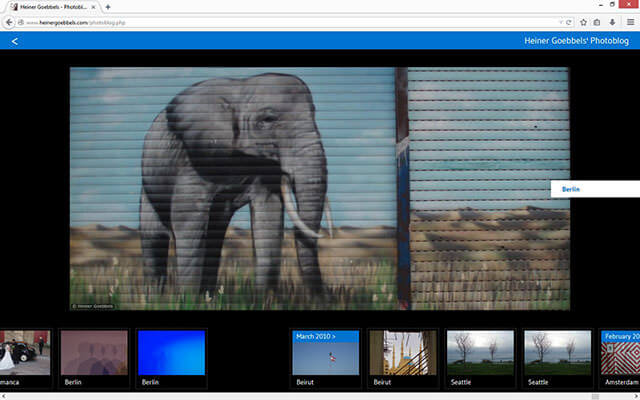
Task: Click the white back chevron in blue header
Action: pos(15,41)
